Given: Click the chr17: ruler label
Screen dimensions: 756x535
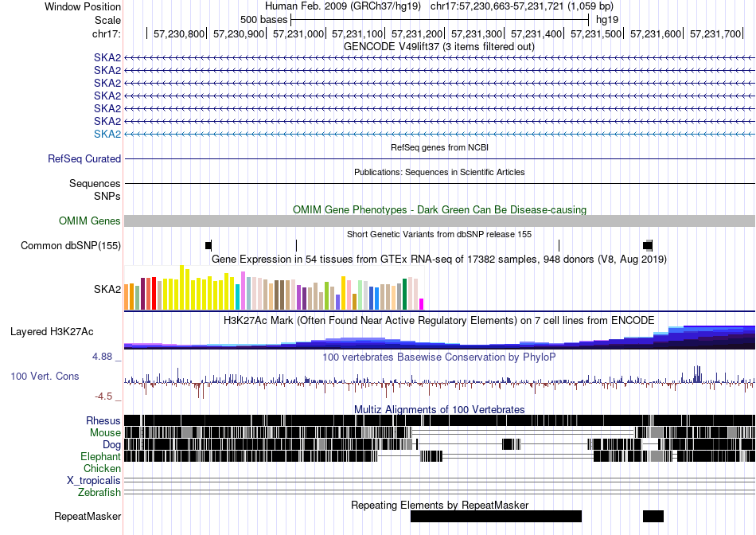Looking at the screenshot, I should [x=107, y=33].
